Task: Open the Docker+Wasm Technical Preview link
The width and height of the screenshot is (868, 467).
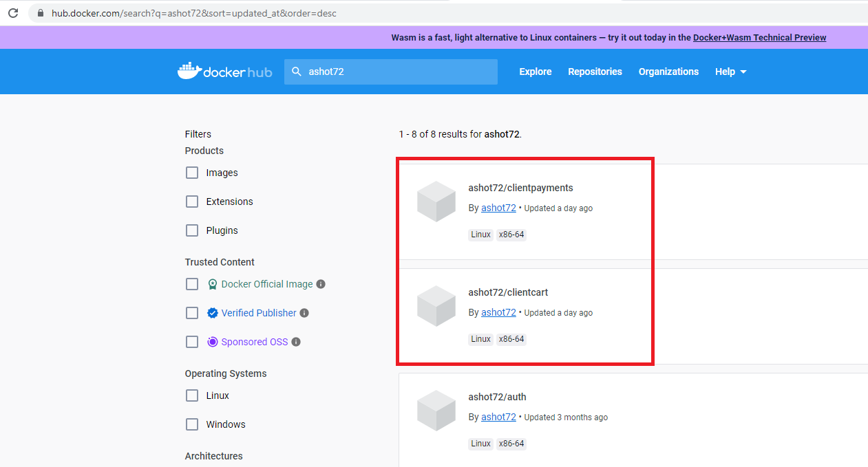Action: pos(759,38)
